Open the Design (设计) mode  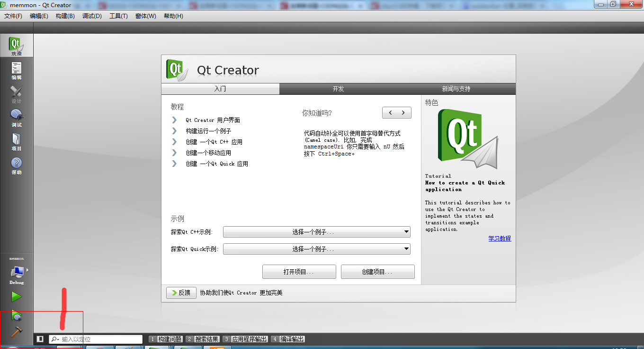tap(17, 94)
